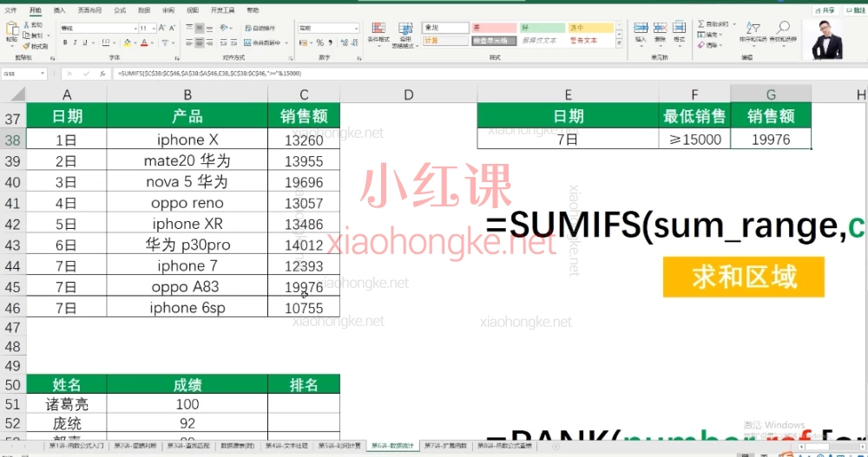Apply the red 'Bad' cell style
This screenshot has height=457, width=868.
pos(494,28)
